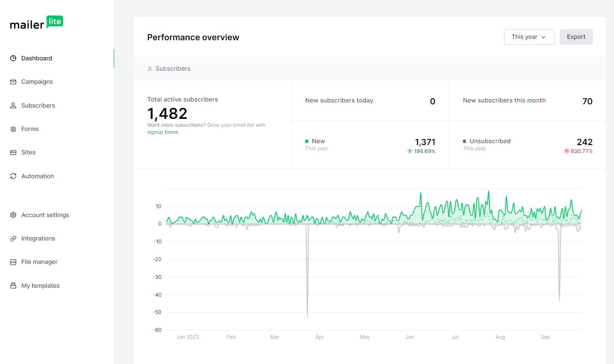Click the Forms stacked-layers icon
This screenshot has height=364, width=614.
click(13, 129)
